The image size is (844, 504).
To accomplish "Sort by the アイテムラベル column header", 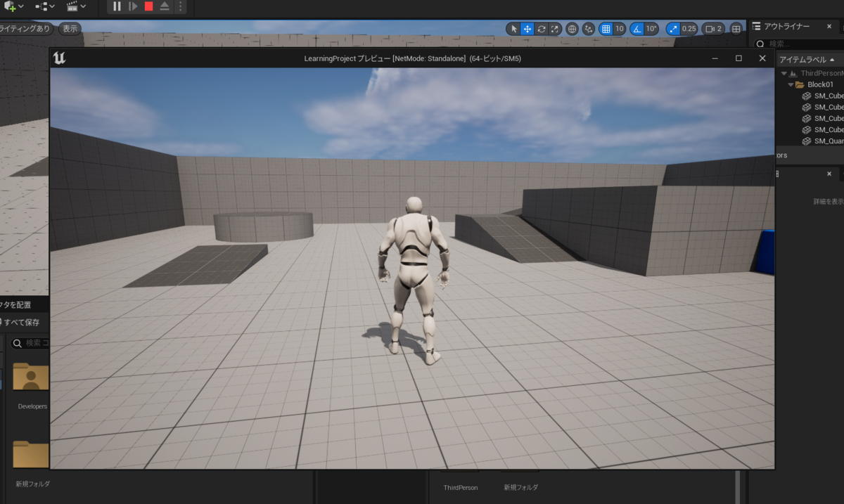I will (807, 60).
